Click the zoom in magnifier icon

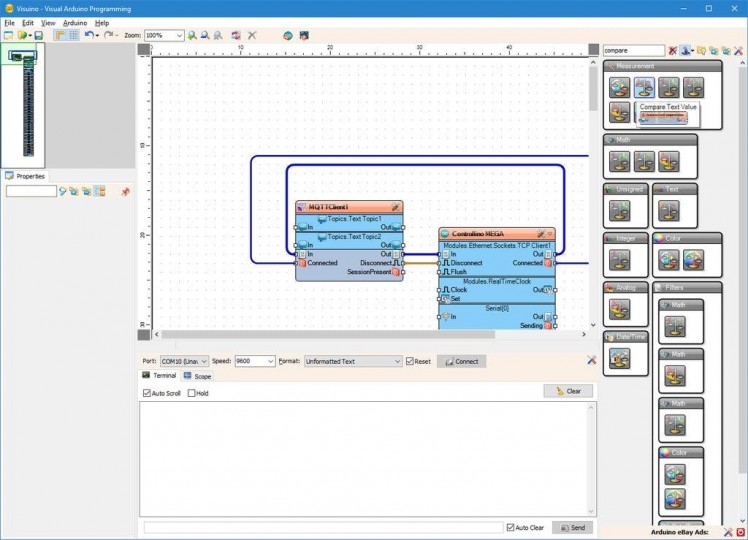192,35
